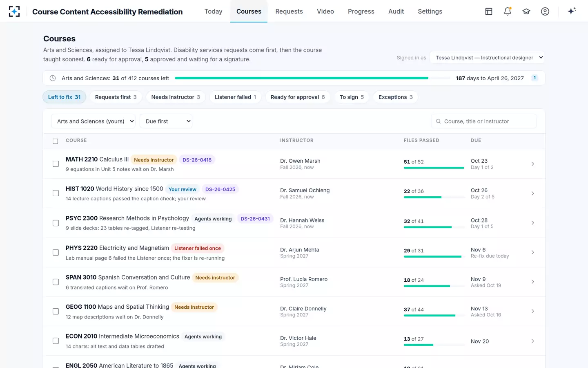The width and height of the screenshot is (588, 368).
Task: Click the graduation cap icon
Action: point(526,11)
